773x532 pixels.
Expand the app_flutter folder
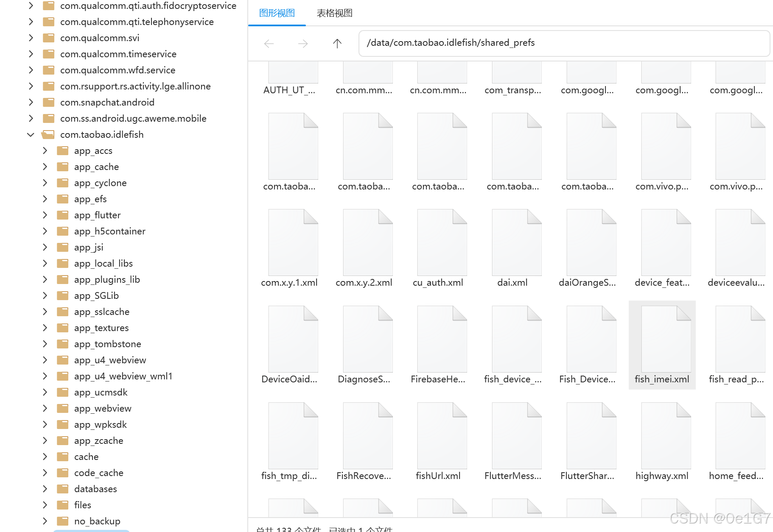45,215
